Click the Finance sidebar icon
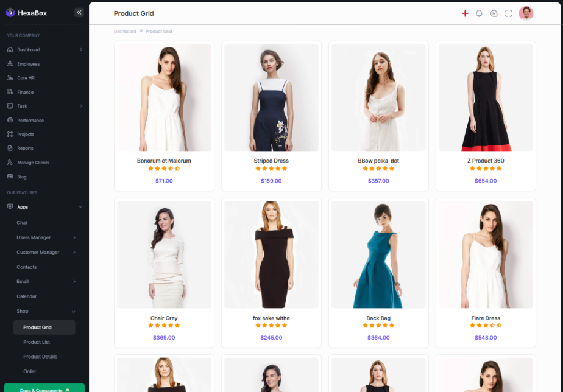 click(x=10, y=92)
